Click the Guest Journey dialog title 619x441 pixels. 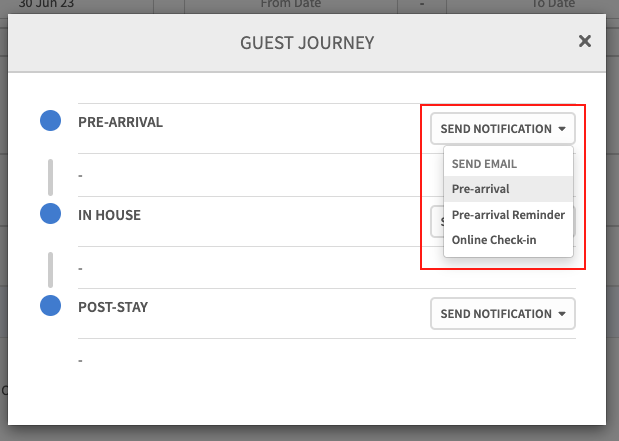(306, 43)
